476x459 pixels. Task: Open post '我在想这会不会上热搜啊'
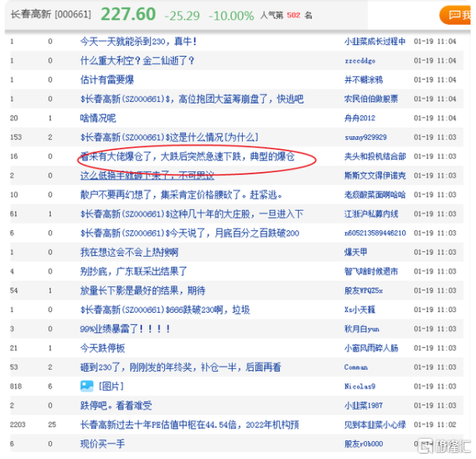[129, 252]
